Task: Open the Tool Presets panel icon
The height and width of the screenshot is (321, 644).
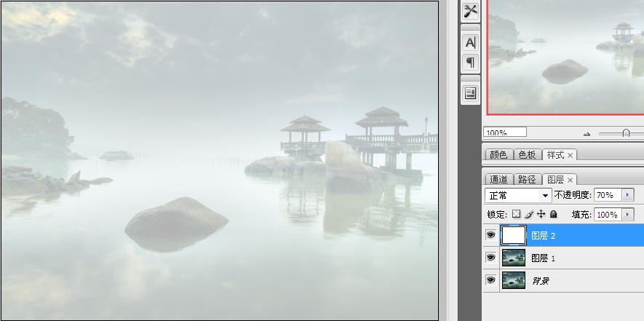Action: tap(470, 11)
